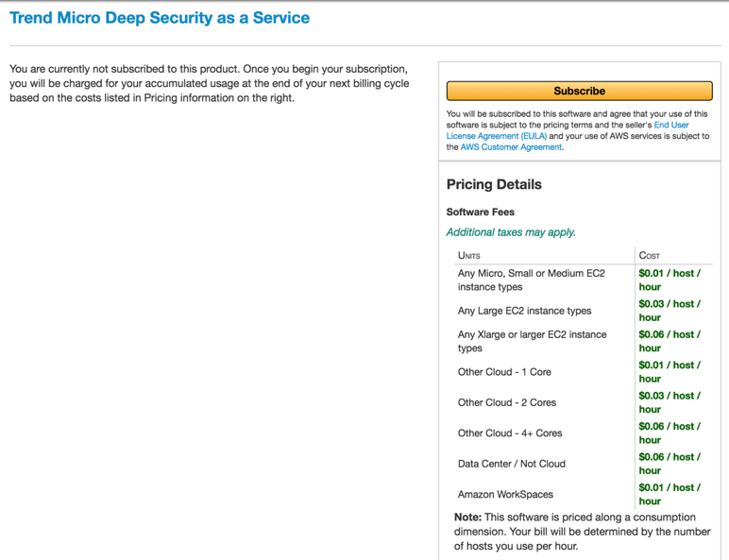
Task: Select the Software Fees subheading
Action: (x=481, y=212)
